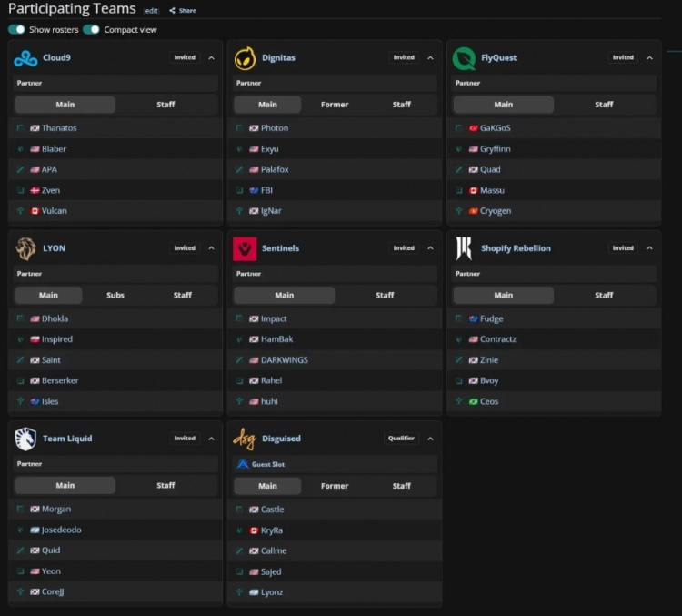
Task: Click the Guest Slot league icon
Action: pos(243,464)
